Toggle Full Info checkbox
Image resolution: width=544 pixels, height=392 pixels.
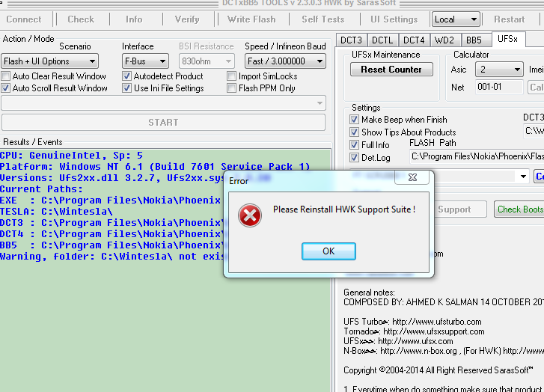(x=354, y=144)
